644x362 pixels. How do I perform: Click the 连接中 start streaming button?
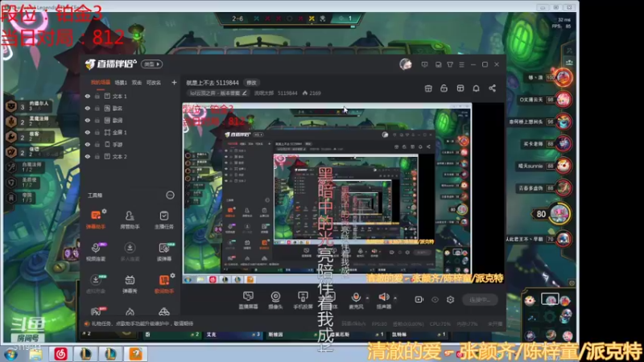[480, 299]
